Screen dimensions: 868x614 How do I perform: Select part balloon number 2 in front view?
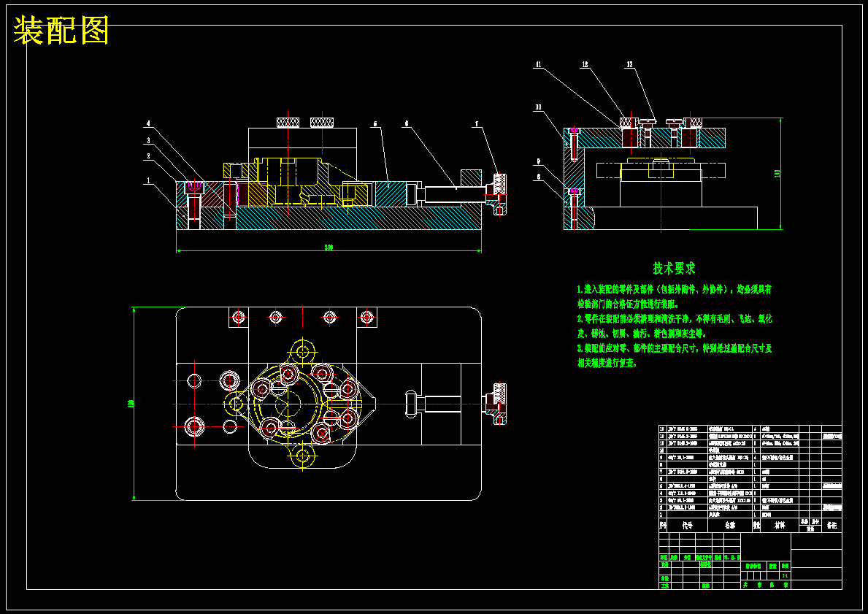tap(147, 157)
